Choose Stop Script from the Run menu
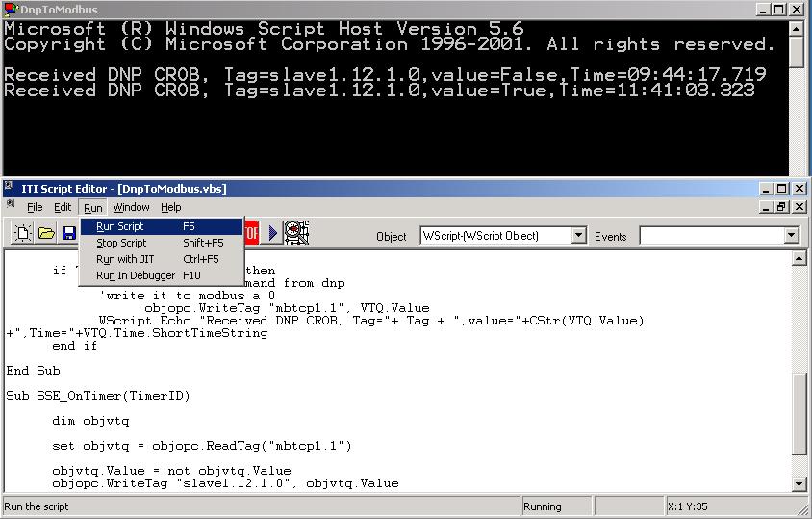The height and width of the screenshot is (519, 812). [x=162, y=243]
